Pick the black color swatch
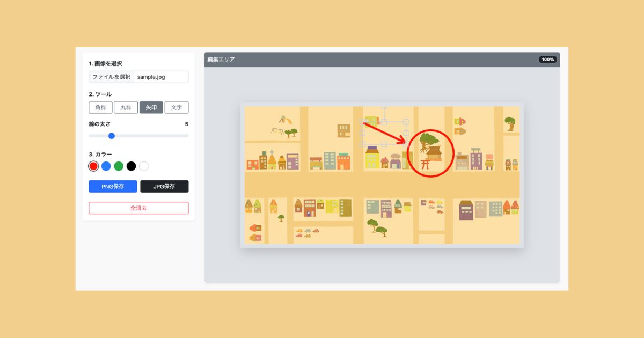Viewport: 644px width, 338px height. tap(131, 166)
